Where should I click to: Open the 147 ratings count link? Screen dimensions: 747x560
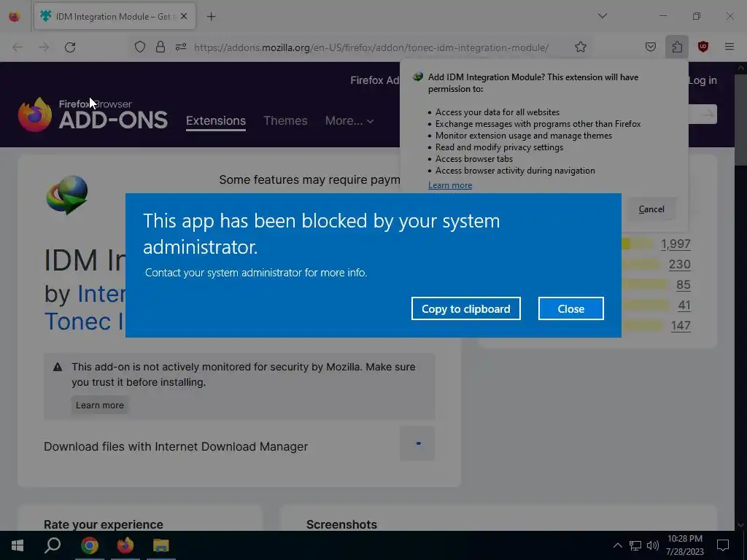coord(681,326)
